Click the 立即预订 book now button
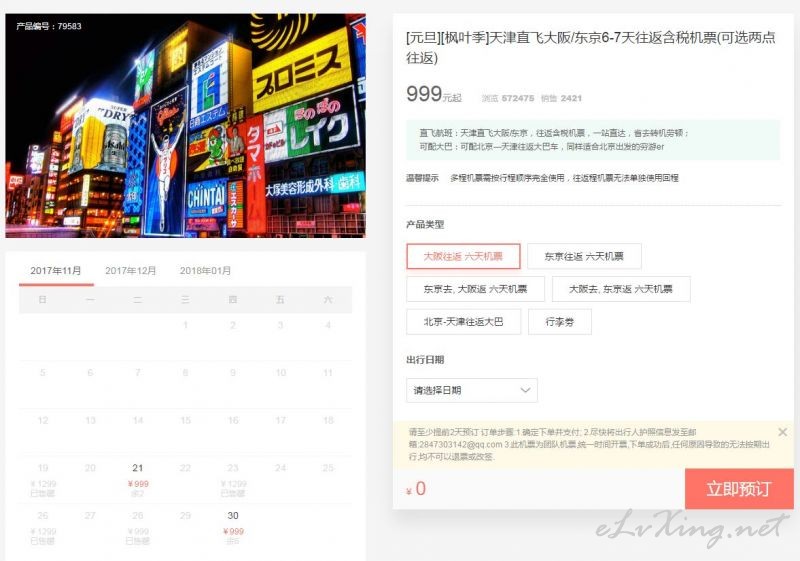This screenshot has height=561, width=800. 739,489
